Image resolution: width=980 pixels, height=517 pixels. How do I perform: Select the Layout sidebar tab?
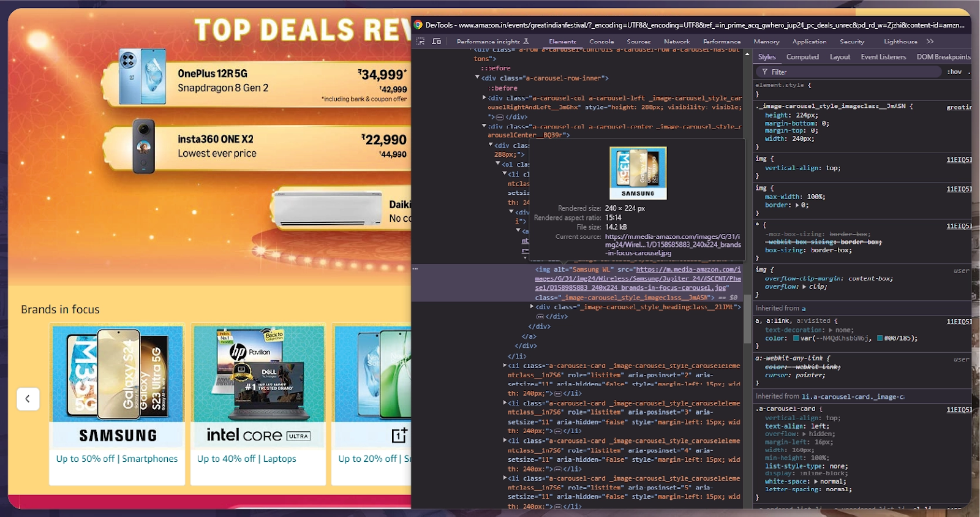[x=840, y=57]
